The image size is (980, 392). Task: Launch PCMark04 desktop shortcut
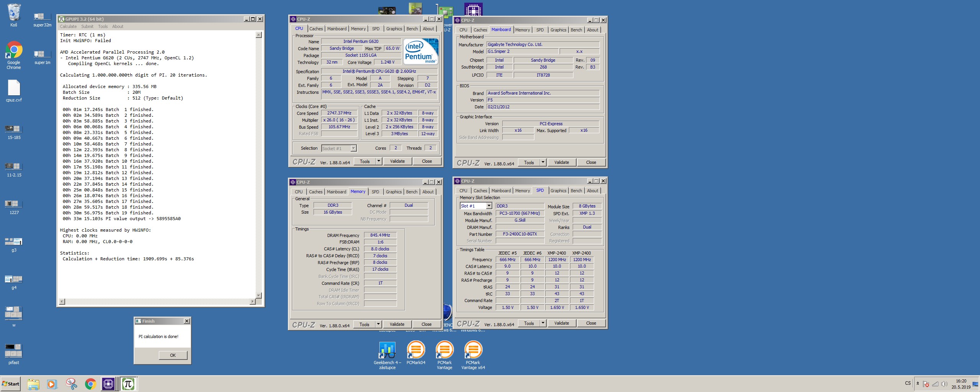point(416,353)
